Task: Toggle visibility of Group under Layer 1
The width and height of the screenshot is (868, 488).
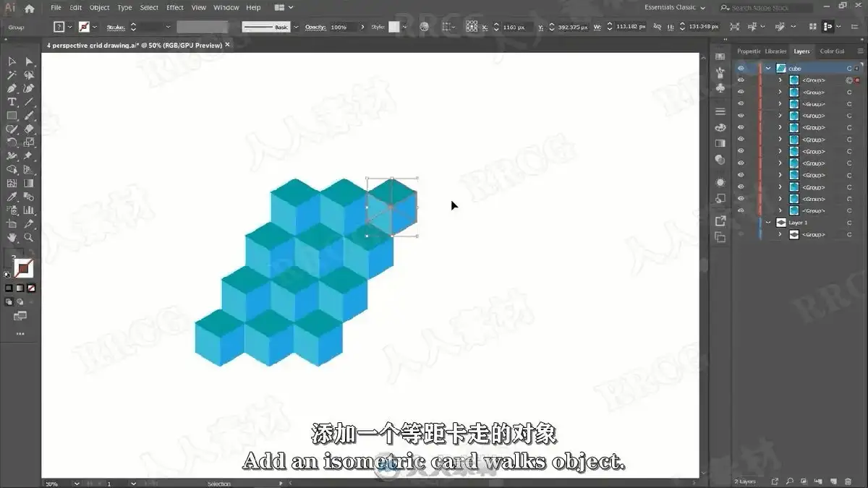Action: 741,234
